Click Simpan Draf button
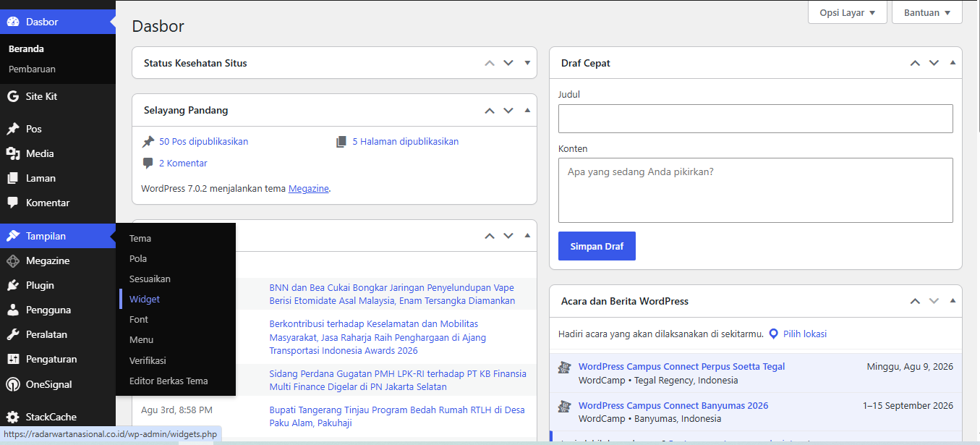This screenshot has height=445, width=980. pos(597,246)
